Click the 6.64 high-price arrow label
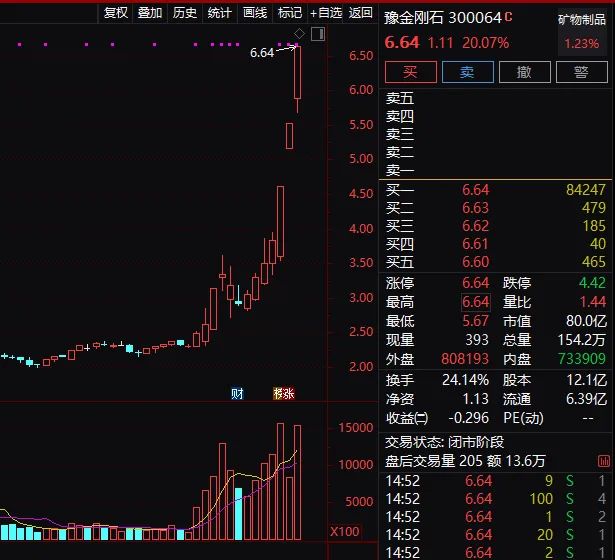Viewport: 615px width, 560px height. click(262, 53)
